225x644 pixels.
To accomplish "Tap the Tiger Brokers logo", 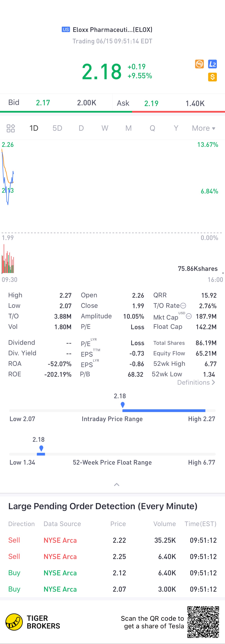I will click(14, 622).
